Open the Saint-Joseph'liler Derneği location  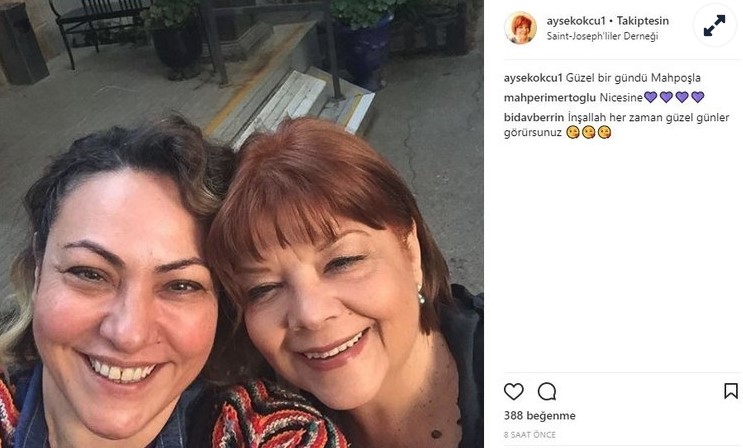coord(602,36)
